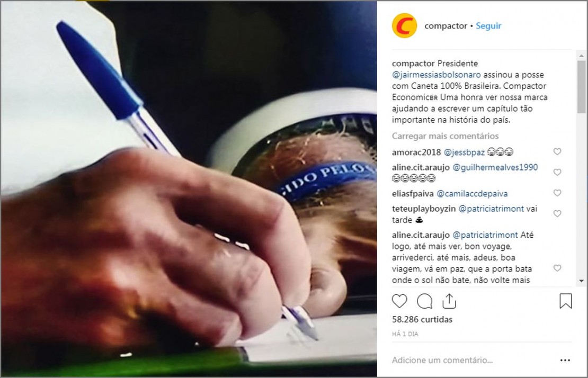Image resolution: width=588 pixels, height=378 pixels.
Task: Like the post with heart icon
Action: point(399,301)
